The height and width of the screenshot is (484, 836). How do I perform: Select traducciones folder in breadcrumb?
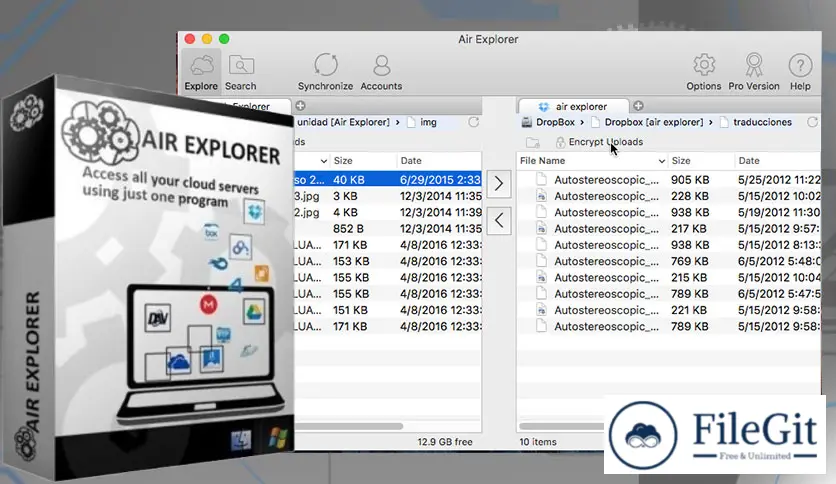756,122
